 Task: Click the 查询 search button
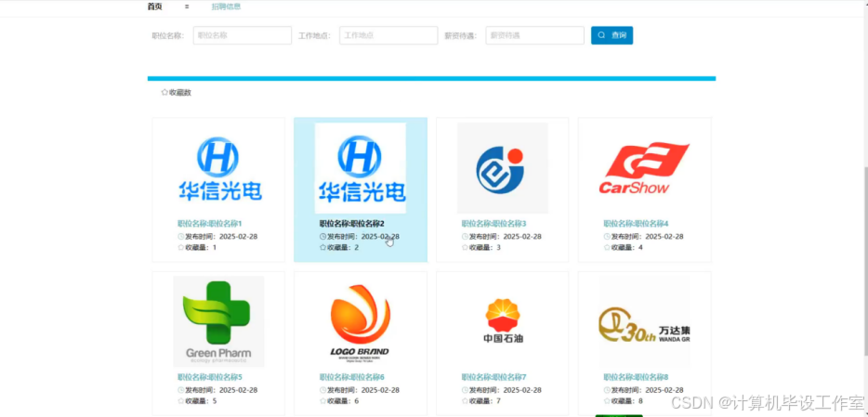(x=612, y=35)
